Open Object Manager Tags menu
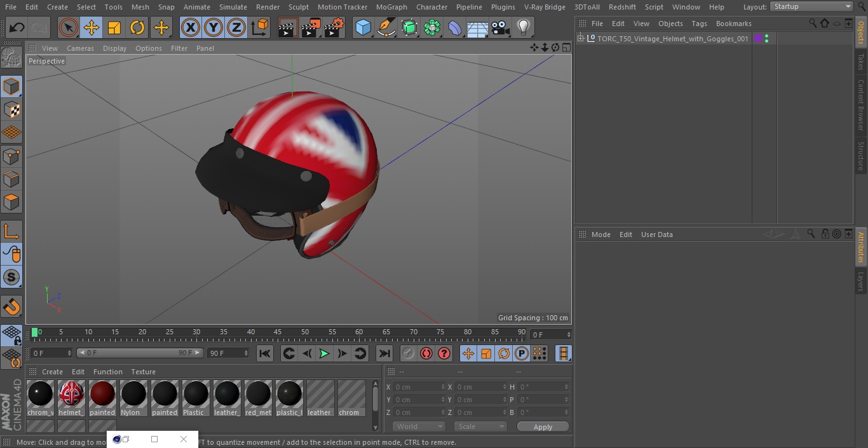Viewport: 868px width, 448px height. (x=699, y=24)
